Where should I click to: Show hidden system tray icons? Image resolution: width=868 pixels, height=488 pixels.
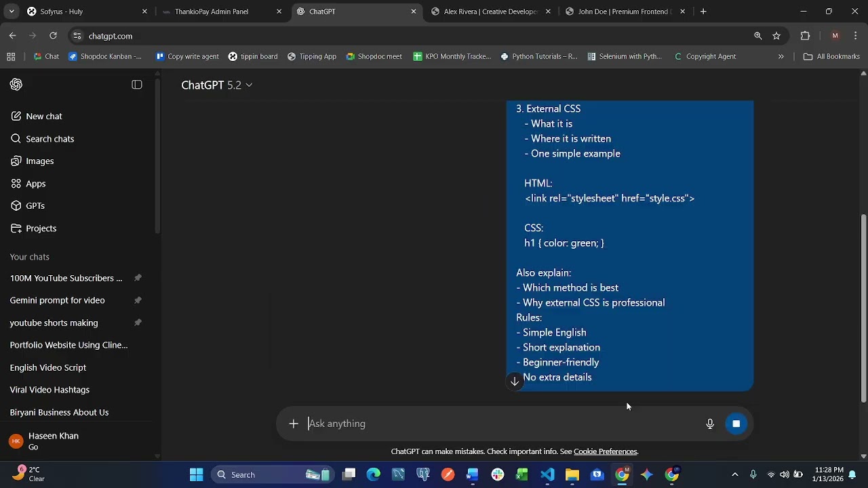(x=734, y=475)
